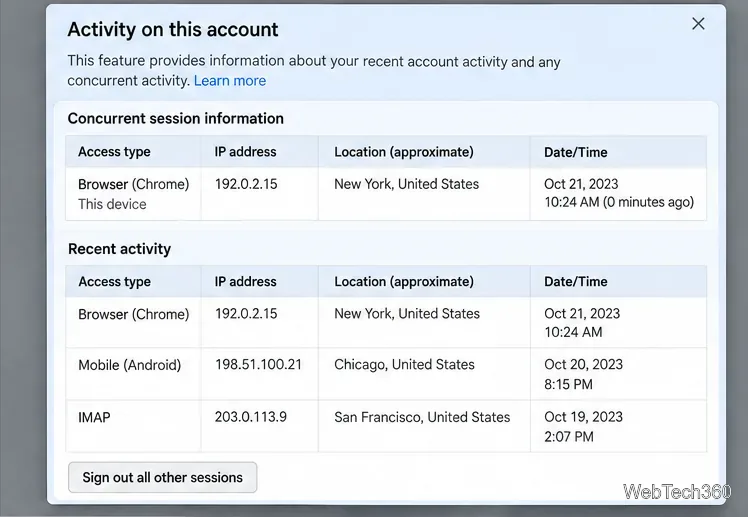Select 8:15 PM time
This screenshot has width=748, height=517.
[568, 384]
